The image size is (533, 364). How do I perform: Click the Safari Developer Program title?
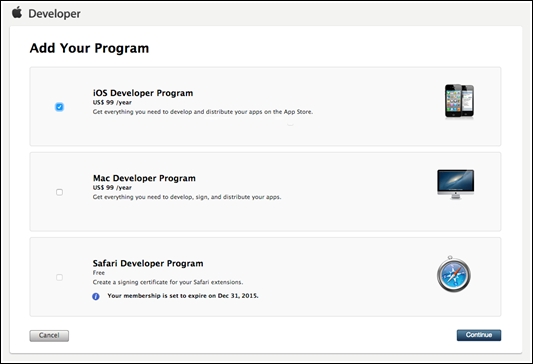point(148,263)
